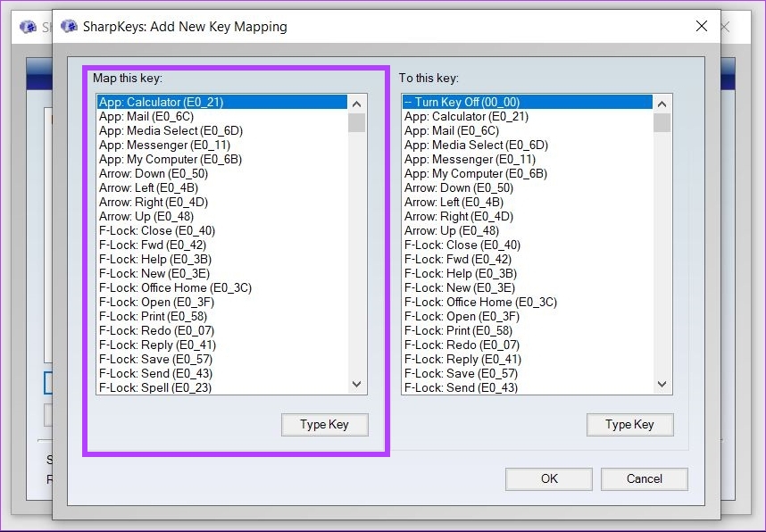Select Arrow: Up in Map this key list

[222, 216]
